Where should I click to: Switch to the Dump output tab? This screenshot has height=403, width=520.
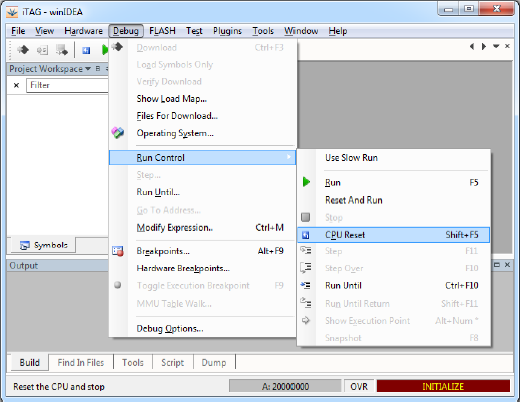pos(214,362)
